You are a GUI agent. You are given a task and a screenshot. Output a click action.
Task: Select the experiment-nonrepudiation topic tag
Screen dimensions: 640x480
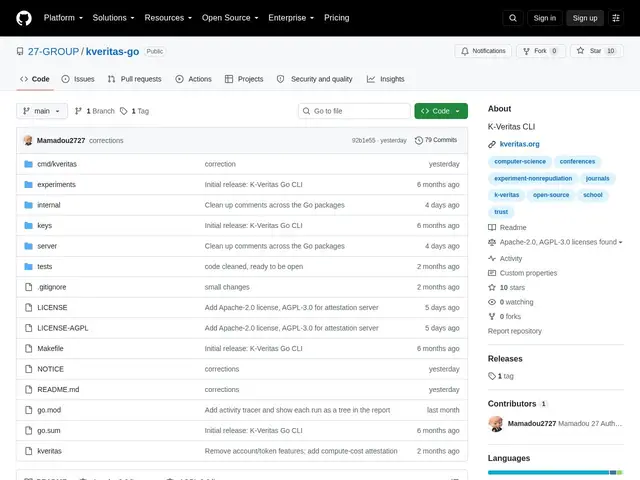(533, 178)
